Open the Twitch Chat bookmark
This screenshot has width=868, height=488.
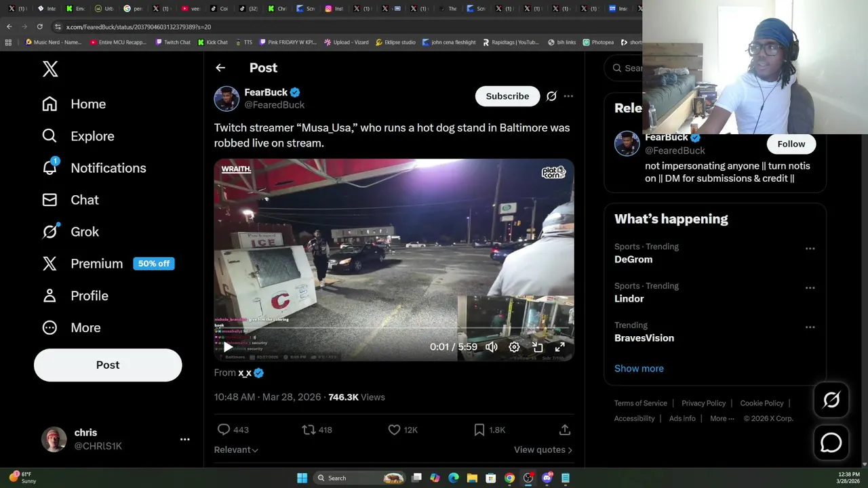coord(173,42)
